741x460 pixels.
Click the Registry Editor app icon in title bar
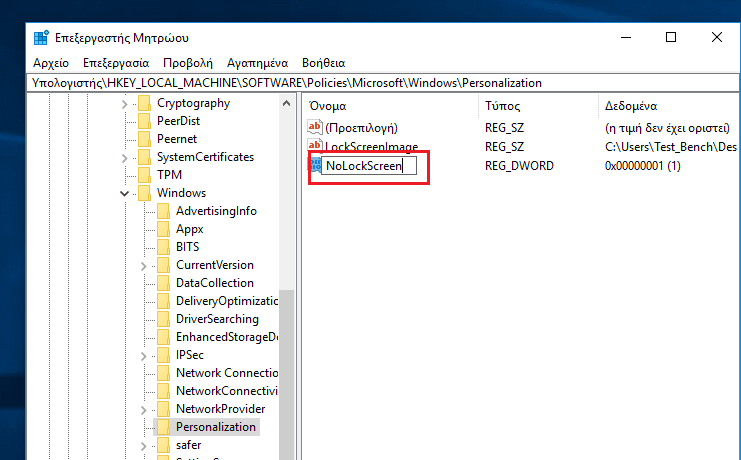click(41, 37)
